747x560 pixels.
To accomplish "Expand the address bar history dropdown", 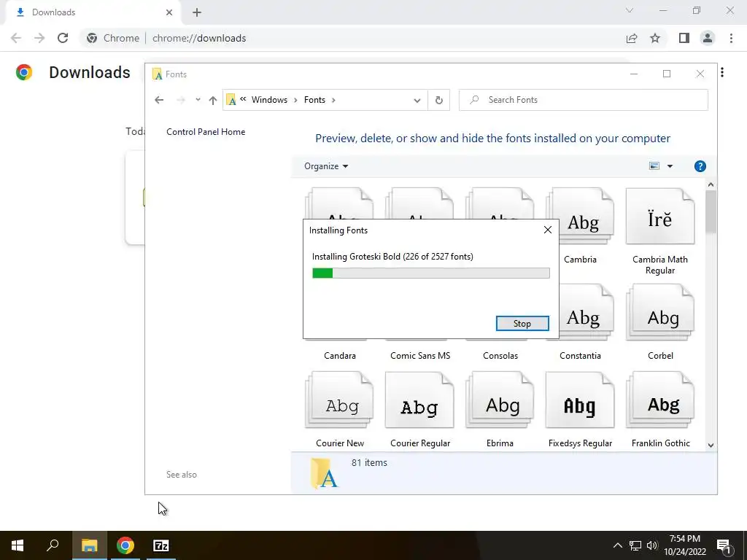I will point(417,100).
